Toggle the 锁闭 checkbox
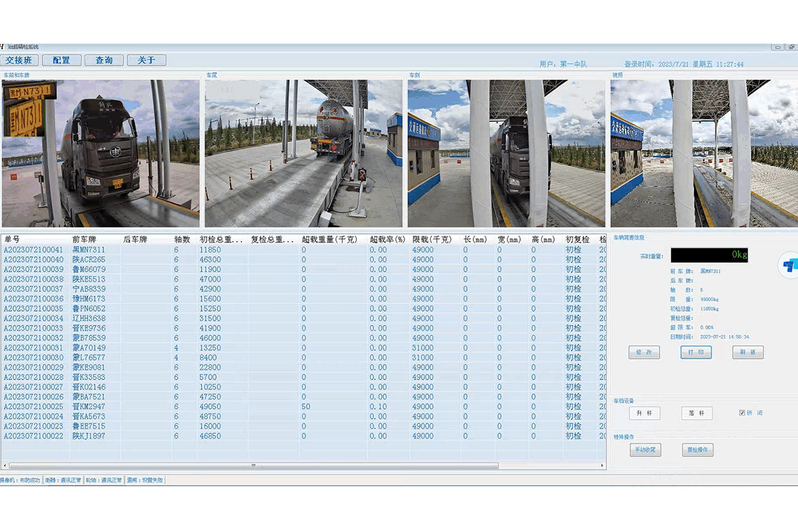Image resolution: width=798 pixels, height=532 pixels. pyautogui.click(x=742, y=413)
